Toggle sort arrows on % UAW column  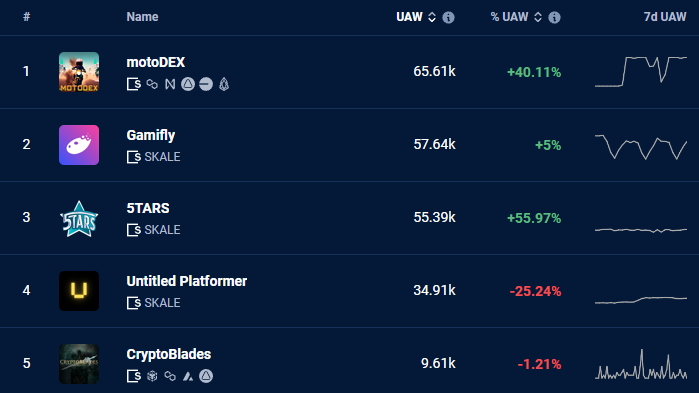click(538, 17)
